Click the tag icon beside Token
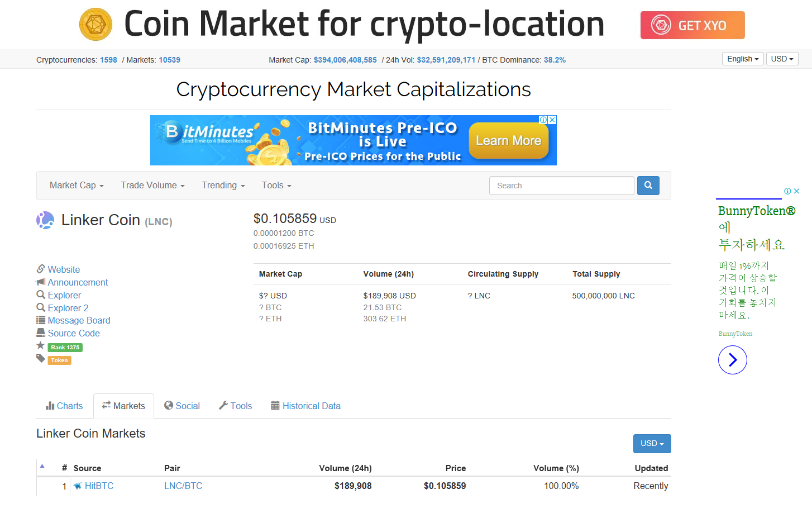The height and width of the screenshot is (508, 812). click(x=41, y=359)
